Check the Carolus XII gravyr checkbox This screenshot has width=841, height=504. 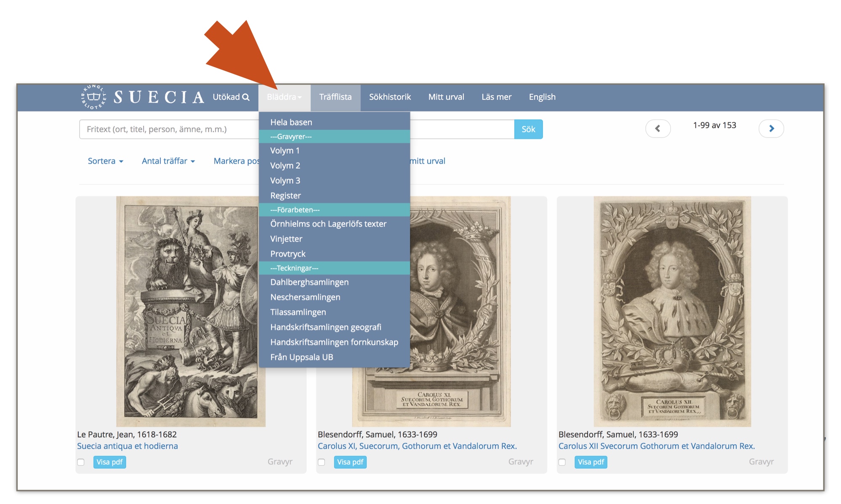click(561, 462)
